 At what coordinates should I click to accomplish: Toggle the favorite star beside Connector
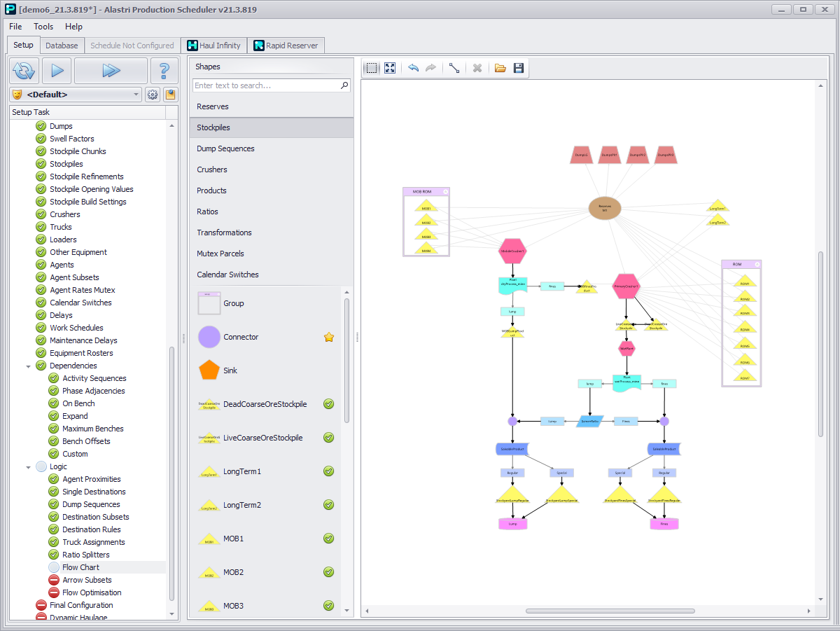point(329,337)
